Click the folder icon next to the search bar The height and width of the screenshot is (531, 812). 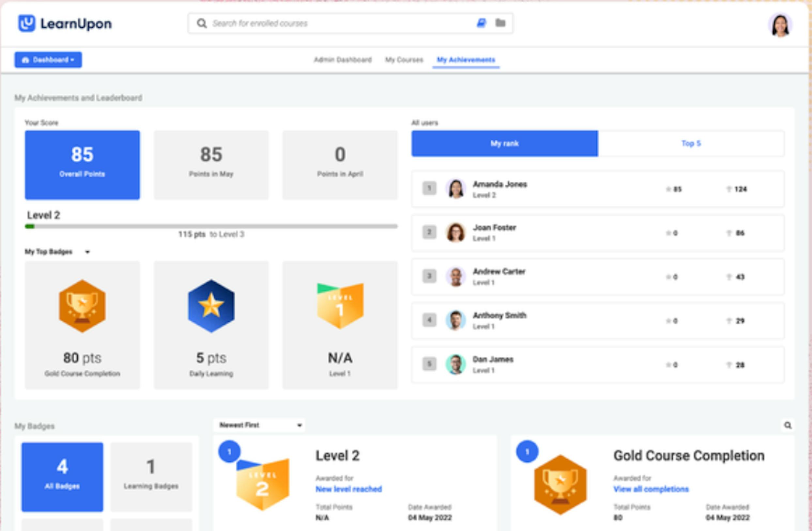500,23
